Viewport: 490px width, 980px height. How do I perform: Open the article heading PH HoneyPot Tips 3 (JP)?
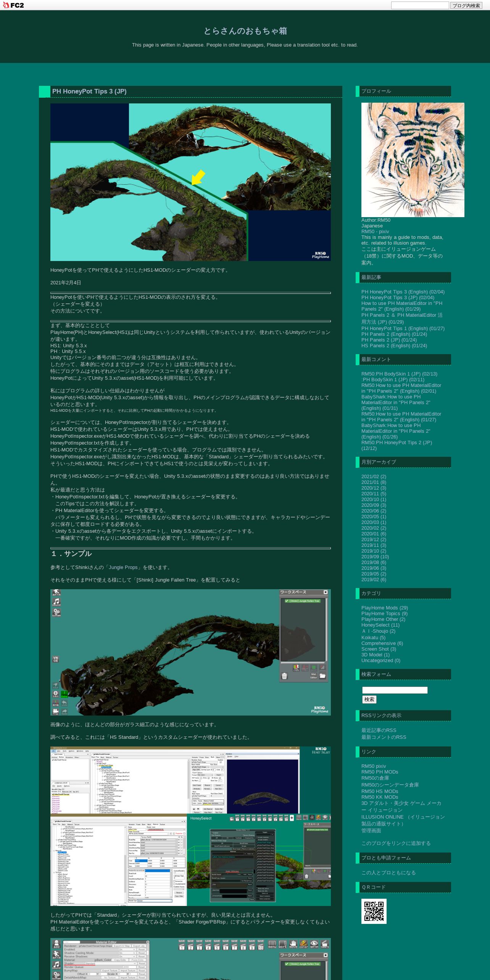click(89, 91)
